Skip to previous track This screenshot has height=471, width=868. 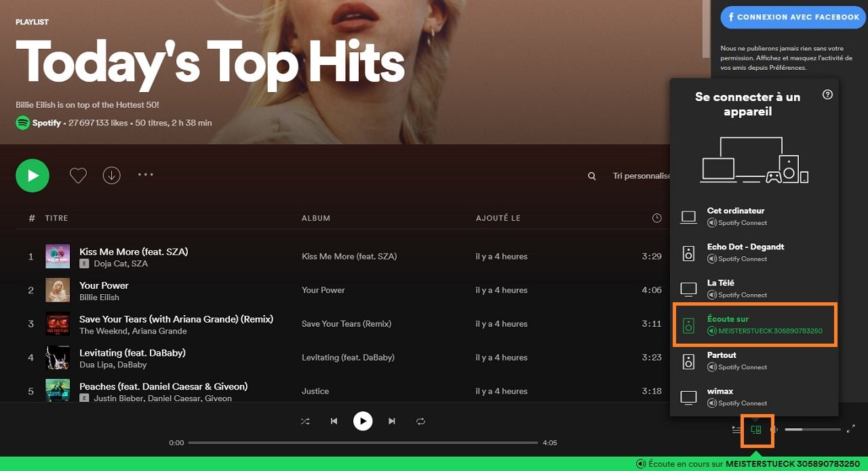click(334, 422)
